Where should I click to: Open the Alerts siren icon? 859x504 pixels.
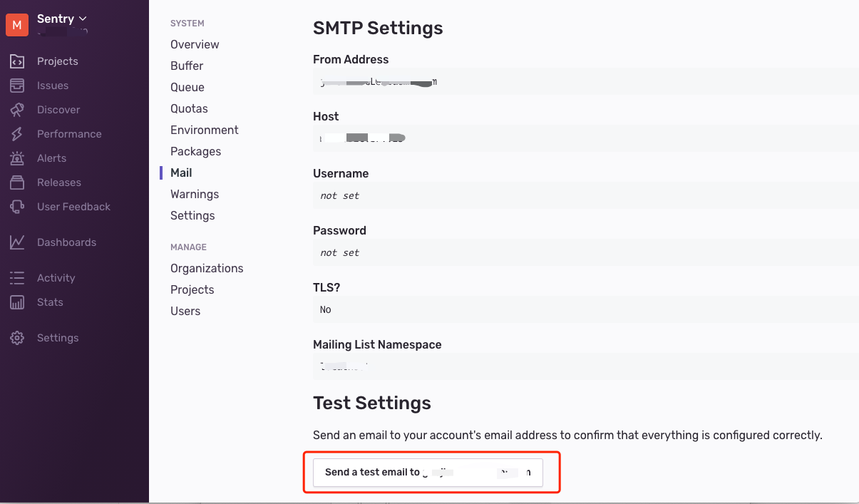click(17, 158)
